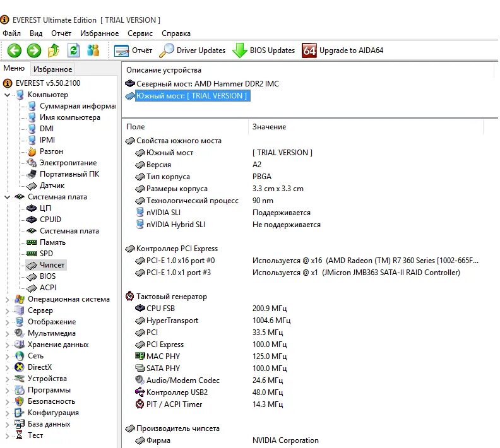Screen dimensions: 500x448
Task: Click the Разгон flame icon
Action: 32,151
